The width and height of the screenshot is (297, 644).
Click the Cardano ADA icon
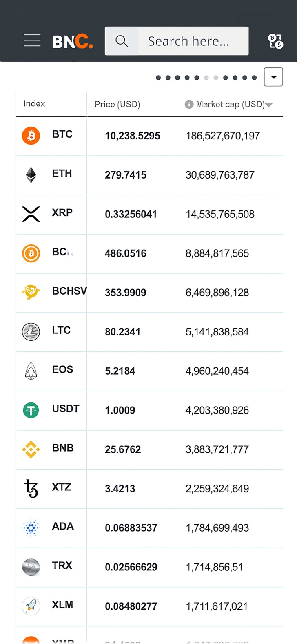click(31, 528)
